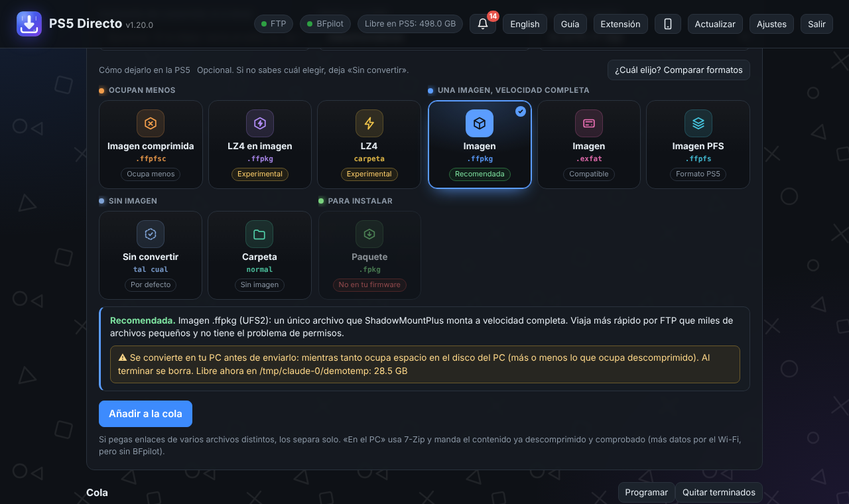
Task: Click the "PS5 Directo" app title
Action: pyautogui.click(x=86, y=24)
